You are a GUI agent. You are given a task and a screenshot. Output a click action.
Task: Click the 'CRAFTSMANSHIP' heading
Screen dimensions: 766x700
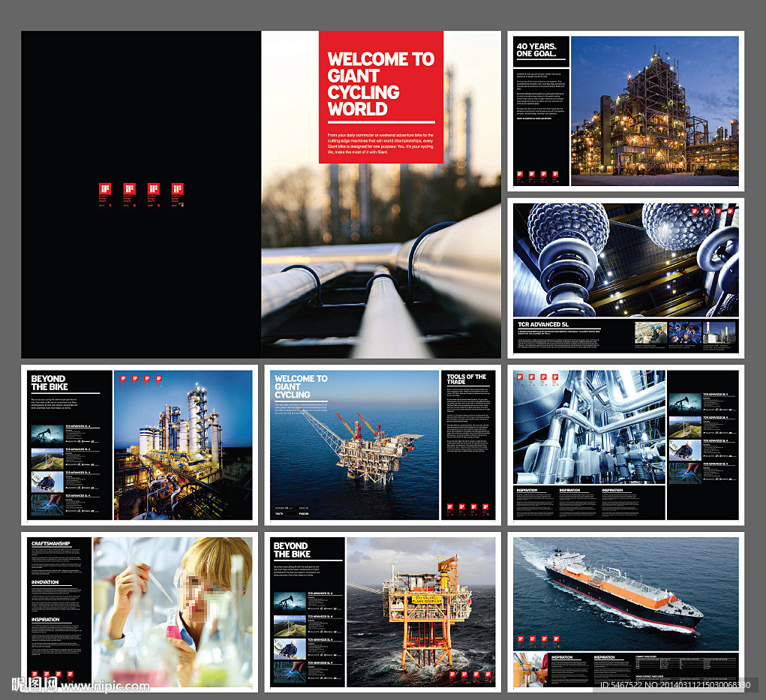tap(51, 543)
